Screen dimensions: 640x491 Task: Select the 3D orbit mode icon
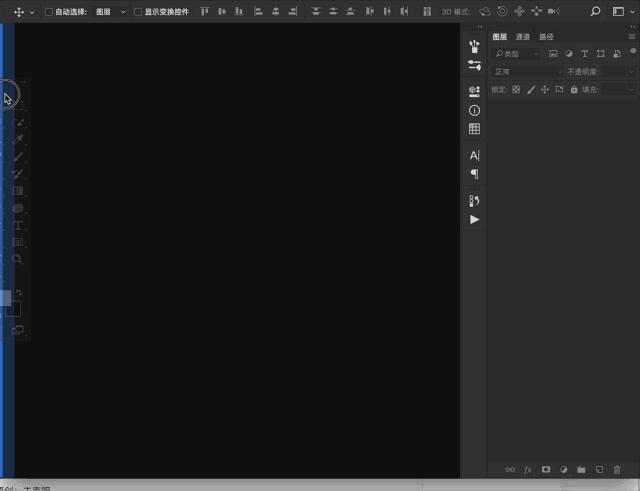pos(484,11)
